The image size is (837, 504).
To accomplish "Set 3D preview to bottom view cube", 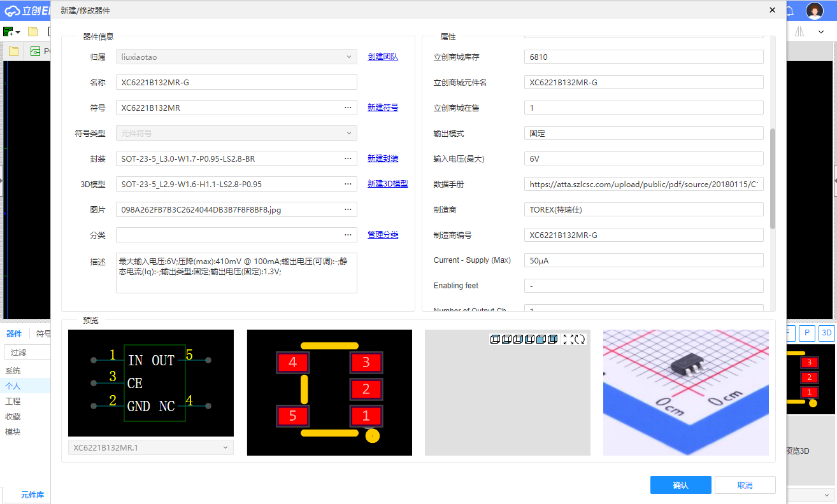I will click(506, 339).
